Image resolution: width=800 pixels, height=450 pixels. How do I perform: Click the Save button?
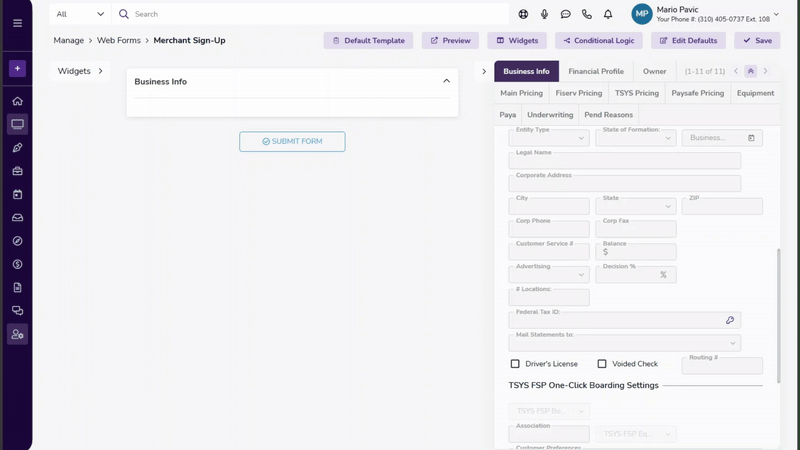click(x=757, y=41)
